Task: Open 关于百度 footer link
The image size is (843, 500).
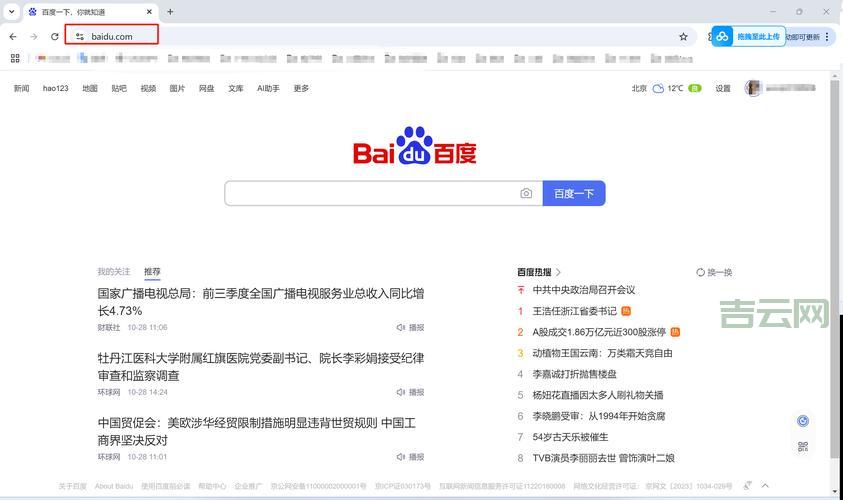Action: (x=72, y=486)
